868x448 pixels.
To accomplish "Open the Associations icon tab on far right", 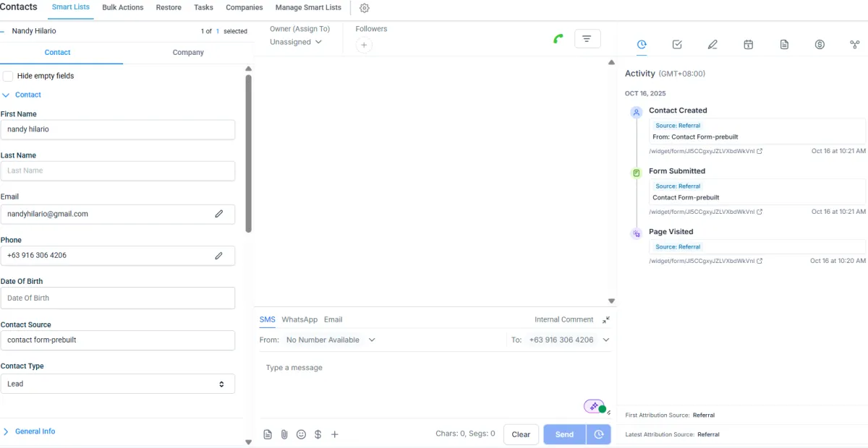I will (854, 45).
